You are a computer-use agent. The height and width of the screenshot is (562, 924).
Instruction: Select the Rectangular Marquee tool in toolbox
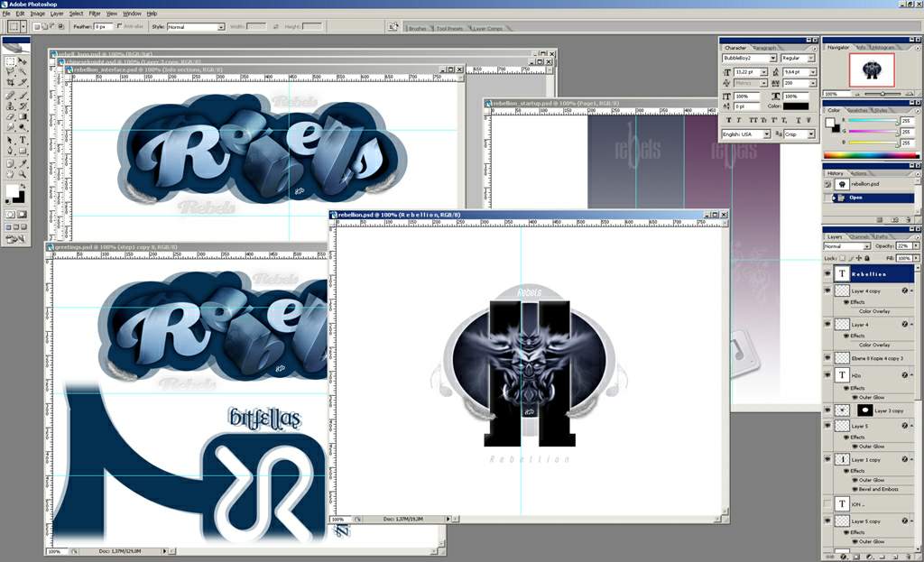(x=10, y=60)
